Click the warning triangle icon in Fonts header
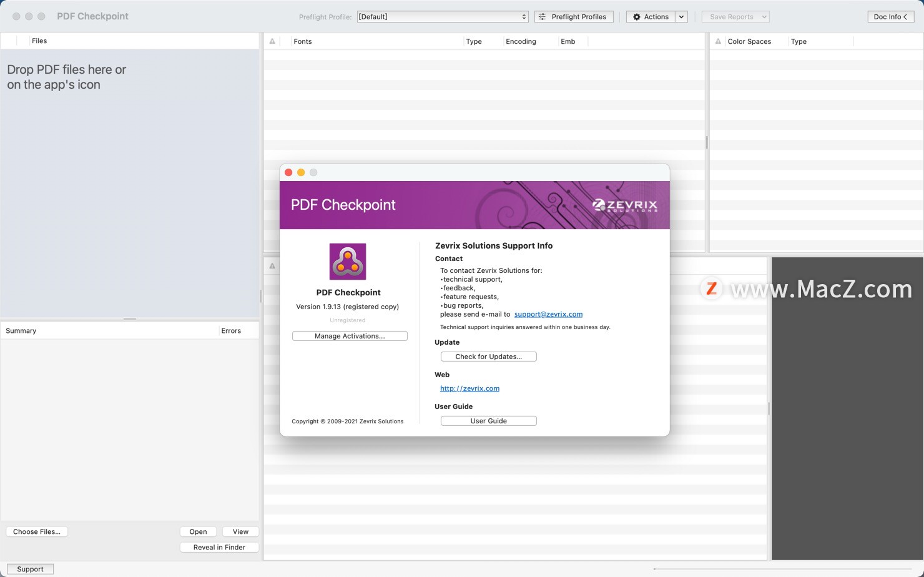The height and width of the screenshot is (577, 924). pyautogui.click(x=272, y=41)
